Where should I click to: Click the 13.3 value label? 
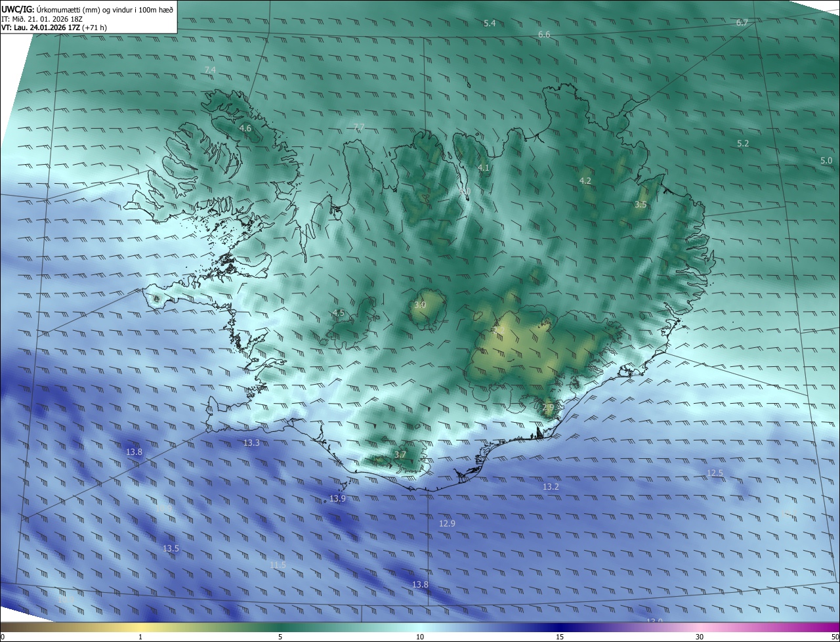[251, 443]
